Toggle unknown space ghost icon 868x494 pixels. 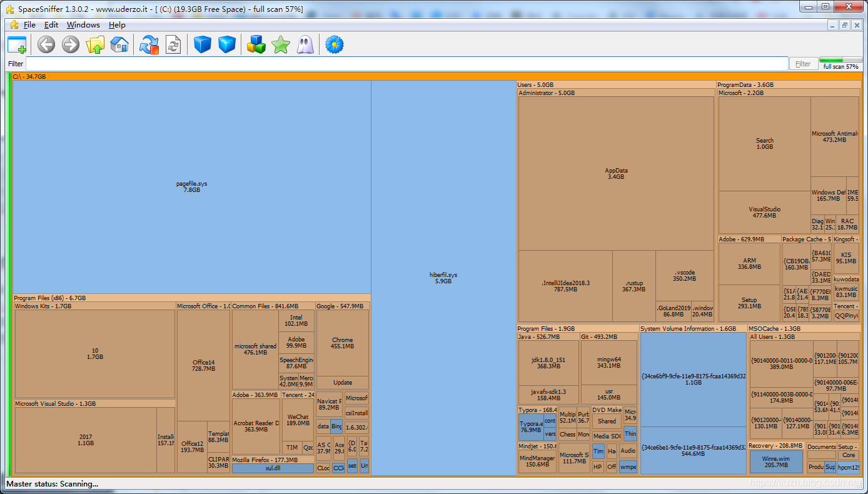305,44
